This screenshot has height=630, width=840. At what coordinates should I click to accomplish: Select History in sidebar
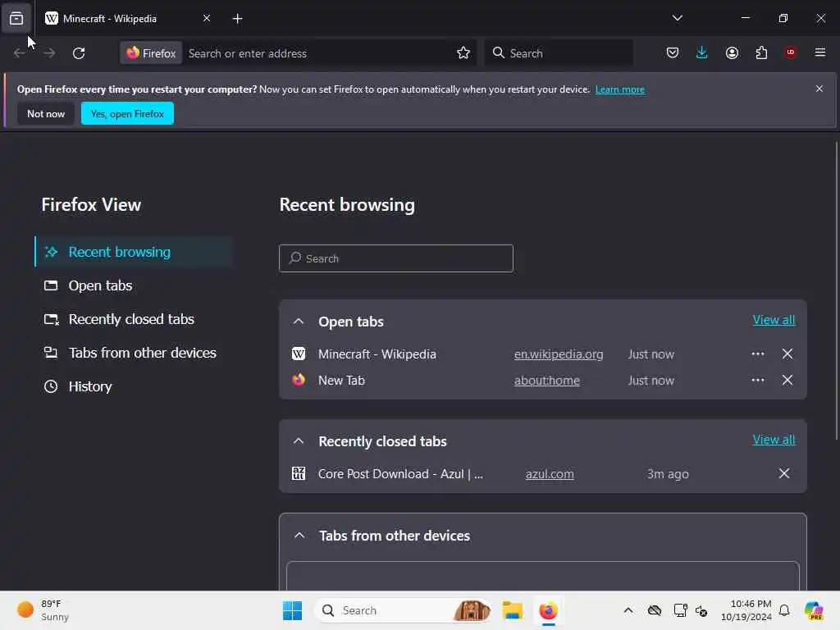134,386
